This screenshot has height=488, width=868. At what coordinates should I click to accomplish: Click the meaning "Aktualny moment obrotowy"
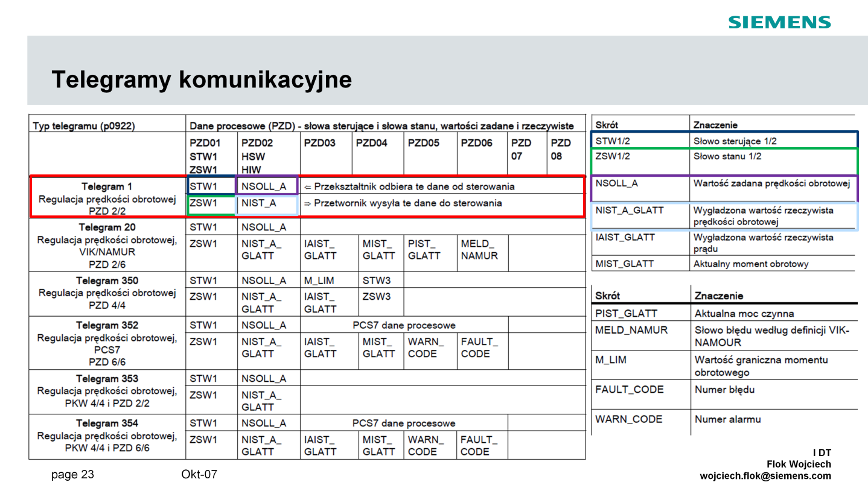point(751,264)
